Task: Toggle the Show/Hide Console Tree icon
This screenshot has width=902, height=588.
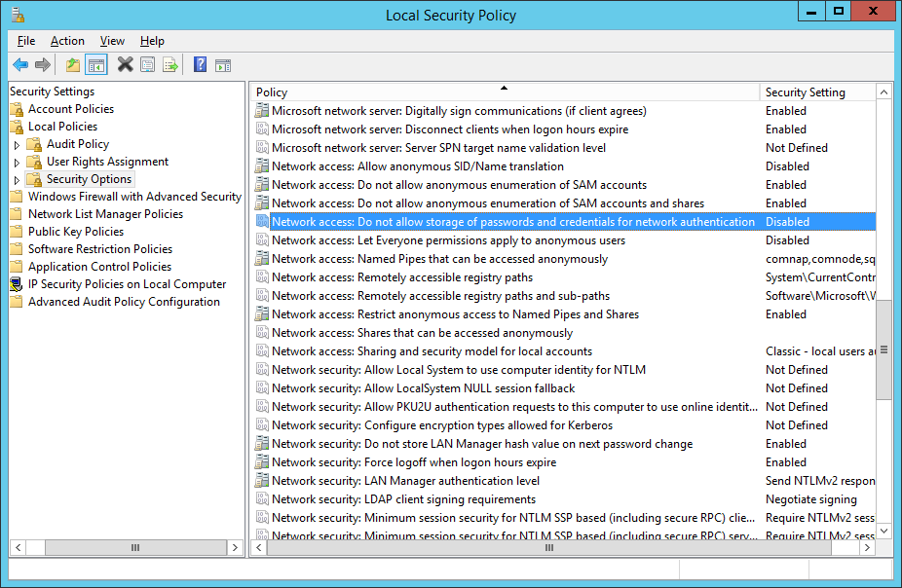Action: (95, 65)
